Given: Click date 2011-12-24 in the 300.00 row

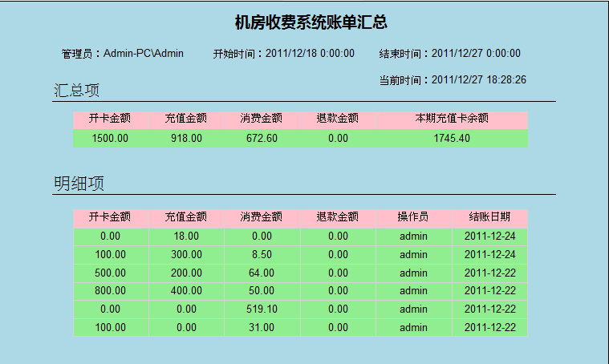Looking at the screenshot, I should coord(489,255).
